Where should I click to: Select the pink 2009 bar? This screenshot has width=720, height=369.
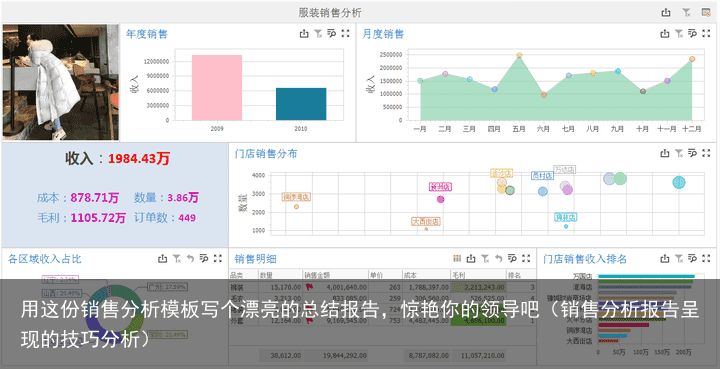point(217,88)
